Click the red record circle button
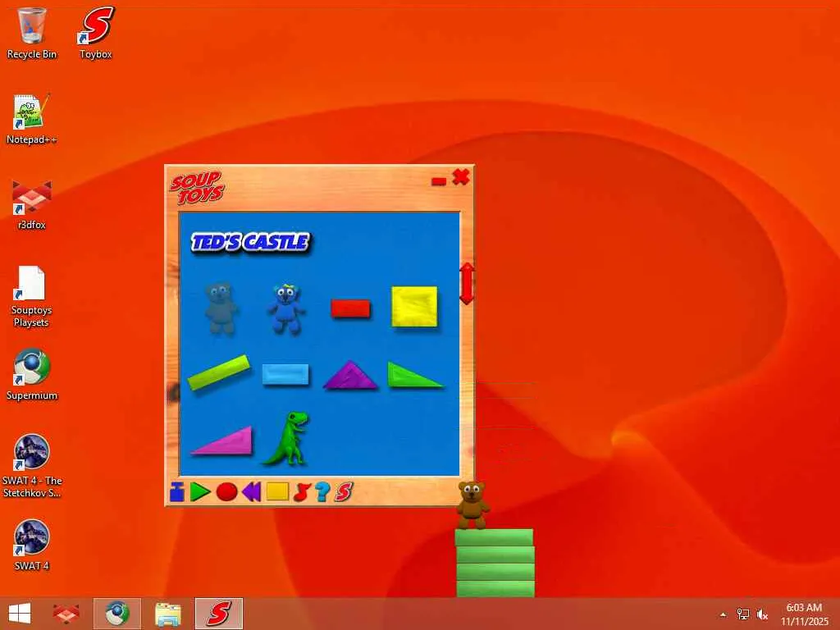The image size is (840, 630). click(226, 492)
